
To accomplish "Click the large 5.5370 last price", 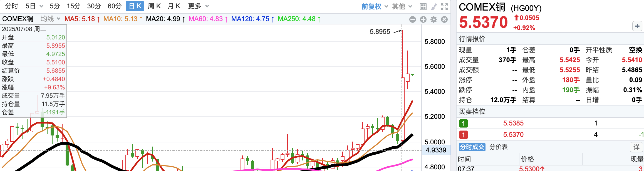I will [483, 22].
